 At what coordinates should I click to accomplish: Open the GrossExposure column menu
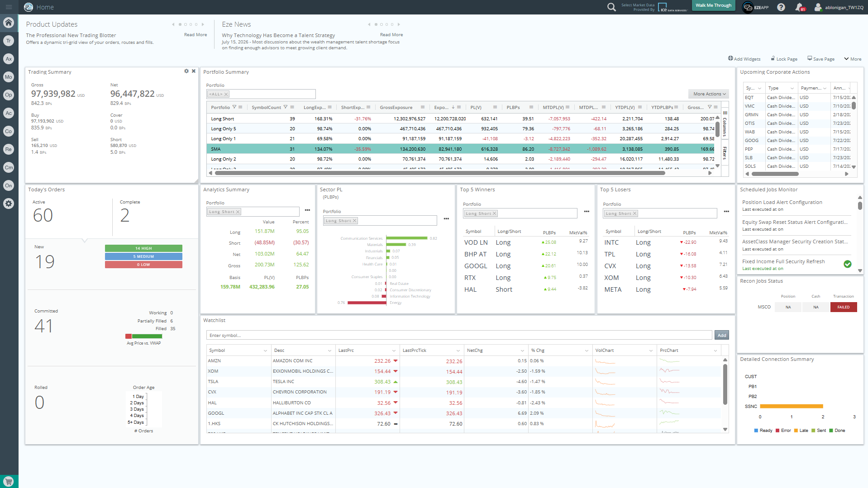[x=423, y=107]
